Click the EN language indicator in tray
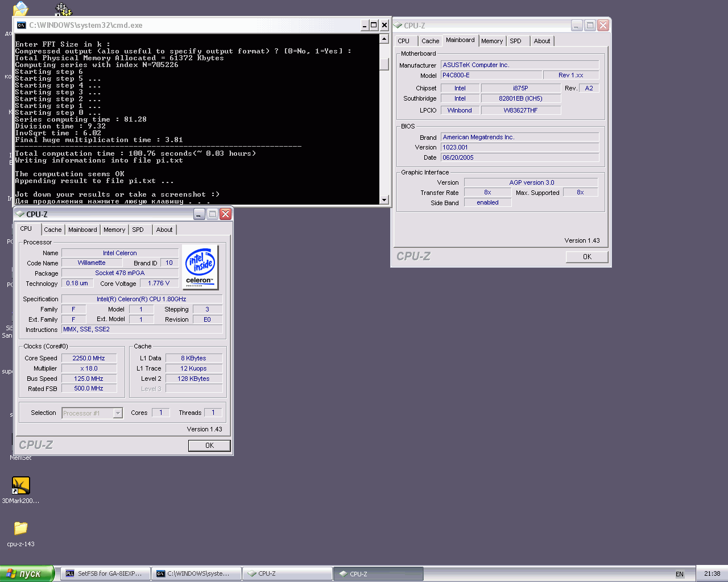Viewport: 728px width, 582px height. [x=680, y=574]
